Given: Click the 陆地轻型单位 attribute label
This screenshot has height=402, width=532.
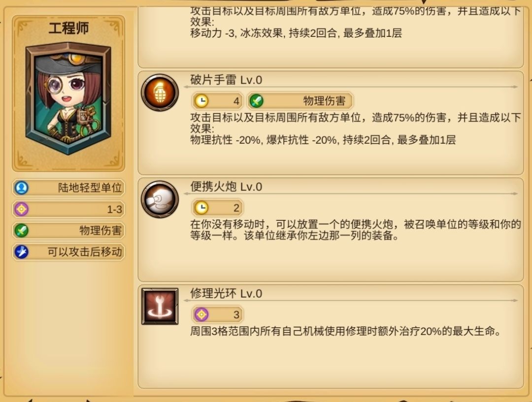Looking at the screenshot, I should click(x=90, y=187).
